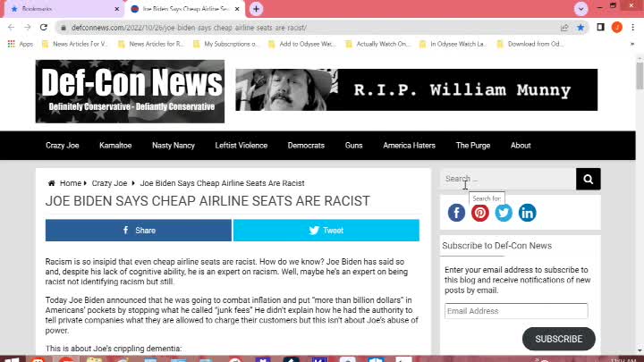This screenshot has width=644, height=362.
Task: Select the Joe Biden Says Cheap Airline tab
Action: pos(185,9)
